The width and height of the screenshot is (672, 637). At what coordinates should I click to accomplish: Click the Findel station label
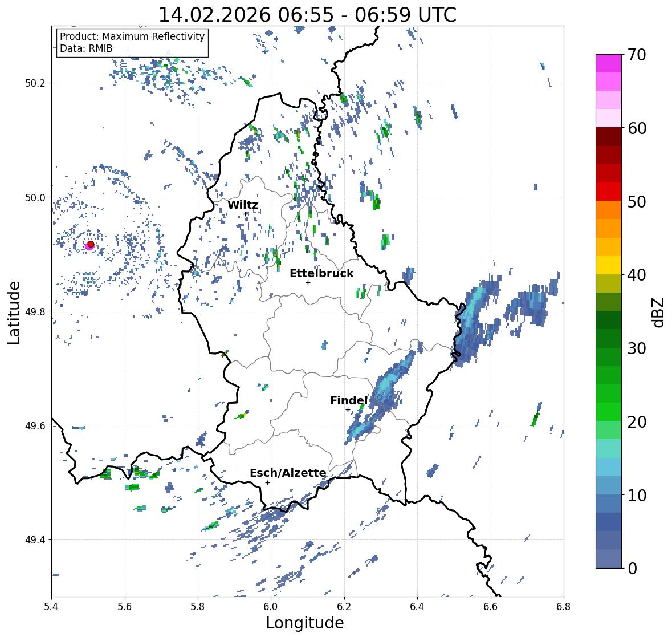pos(348,401)
